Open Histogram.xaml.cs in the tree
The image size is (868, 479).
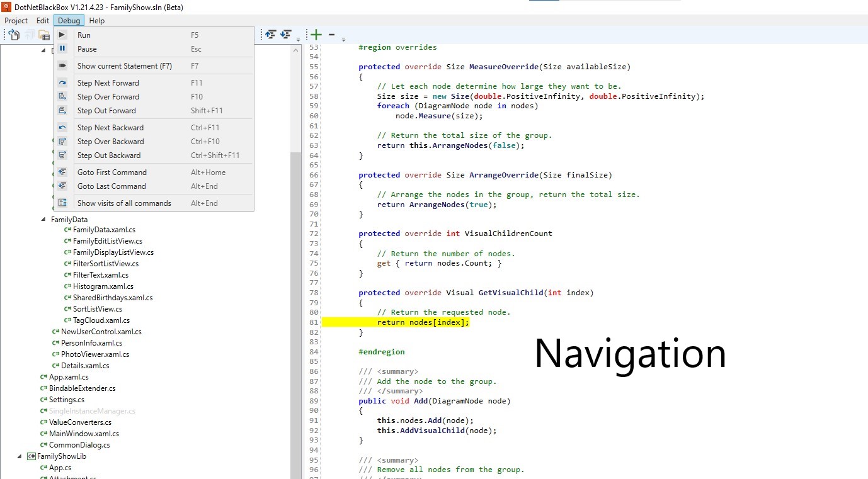pyautogui.click(x=103, y=286)
